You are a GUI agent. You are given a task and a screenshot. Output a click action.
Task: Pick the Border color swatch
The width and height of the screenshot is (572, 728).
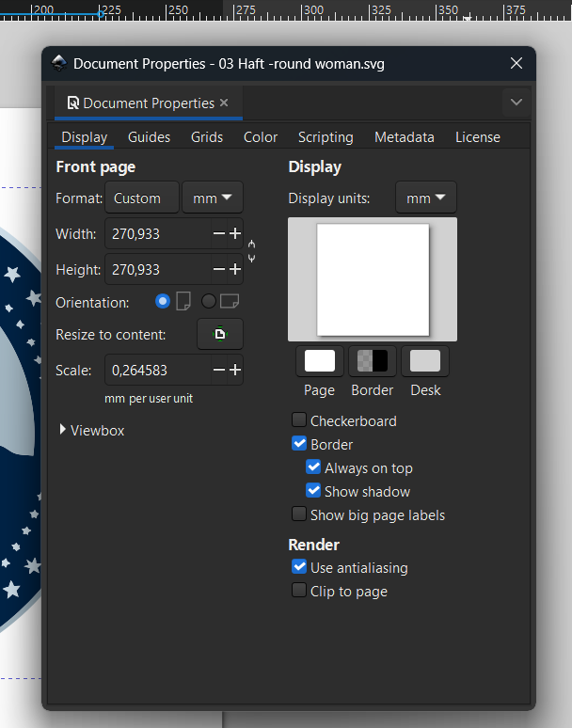pyautogui.click(x=373, y=361)
